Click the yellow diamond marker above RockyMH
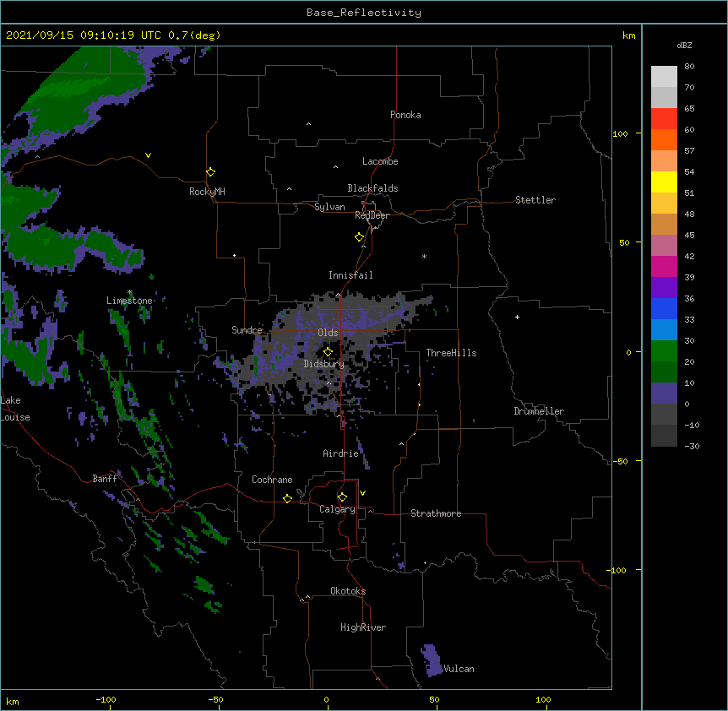The image size is (728, 711). pos(210,172)
